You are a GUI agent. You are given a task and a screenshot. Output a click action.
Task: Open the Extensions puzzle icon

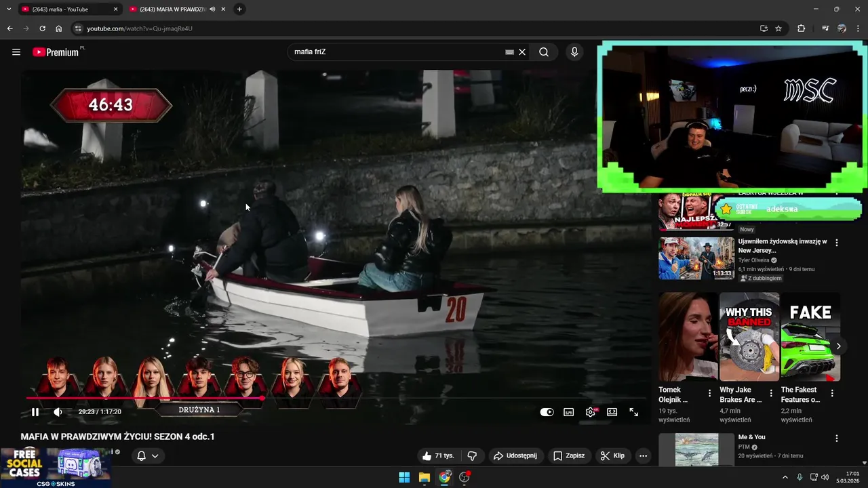(x=801, y=28)
